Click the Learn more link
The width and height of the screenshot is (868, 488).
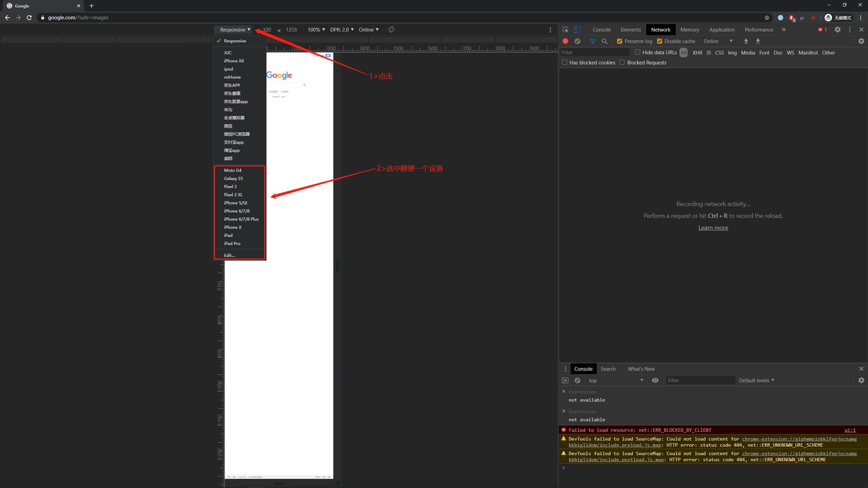pyautogui.click(x=713, y=228)
